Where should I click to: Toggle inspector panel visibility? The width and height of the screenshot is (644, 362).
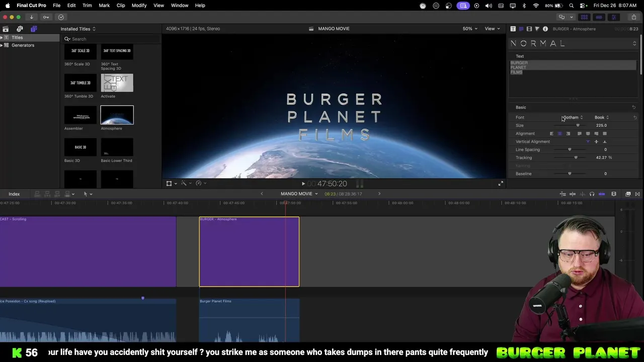pos(613,17)
